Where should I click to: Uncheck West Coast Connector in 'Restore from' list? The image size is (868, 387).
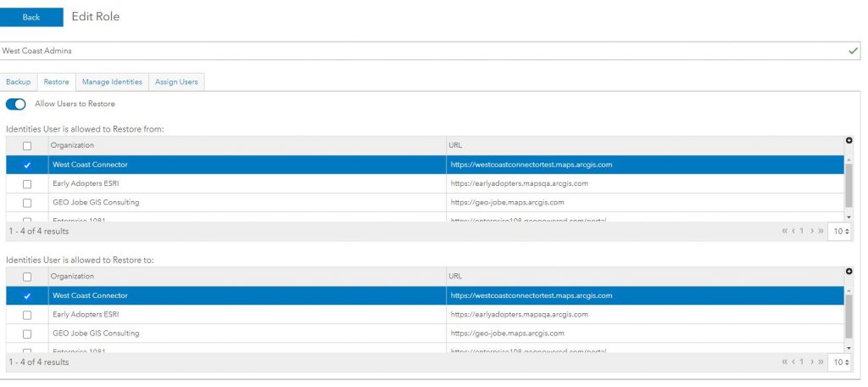(x=27, y=165)
